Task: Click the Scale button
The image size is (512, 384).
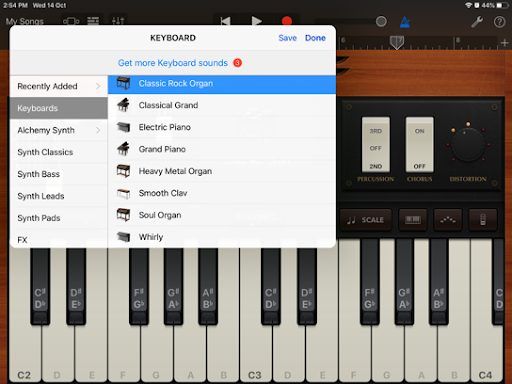Action: tap(365, 220)
